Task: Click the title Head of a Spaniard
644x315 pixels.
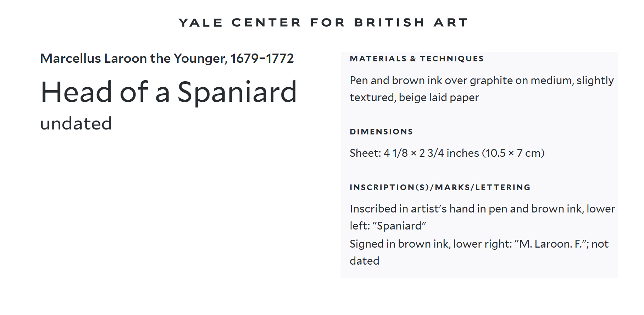Action: tap(169, 92)
